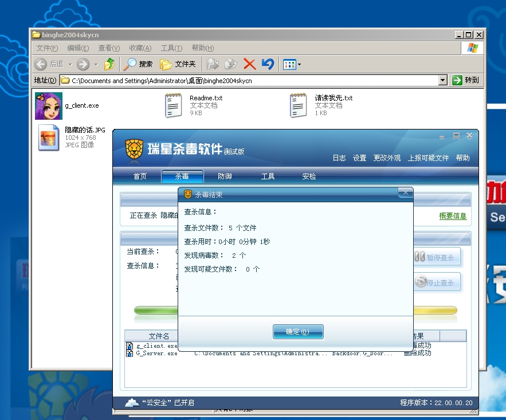Image resolution: width=506 pixels, height=420 pixels.
Task: Click the Forward arrow in Explorer toolbar
Action: 83,64
